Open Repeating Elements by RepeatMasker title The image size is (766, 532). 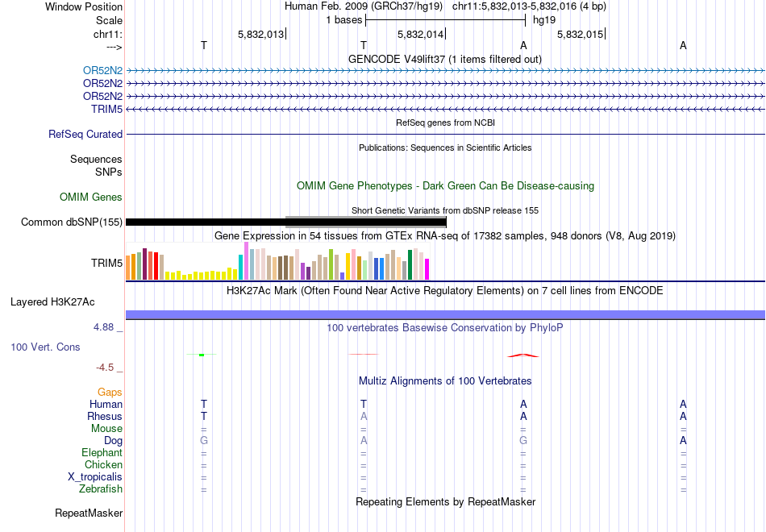(x=445, y=502)
